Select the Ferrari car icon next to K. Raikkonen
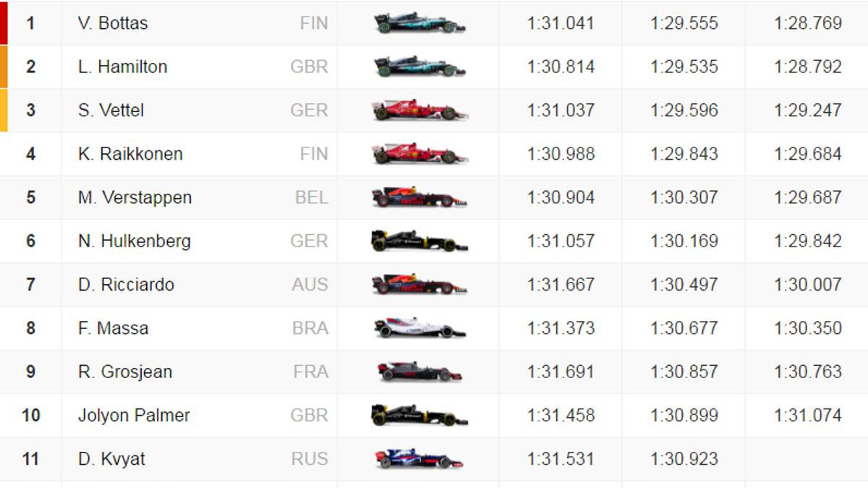 (420, 153)
